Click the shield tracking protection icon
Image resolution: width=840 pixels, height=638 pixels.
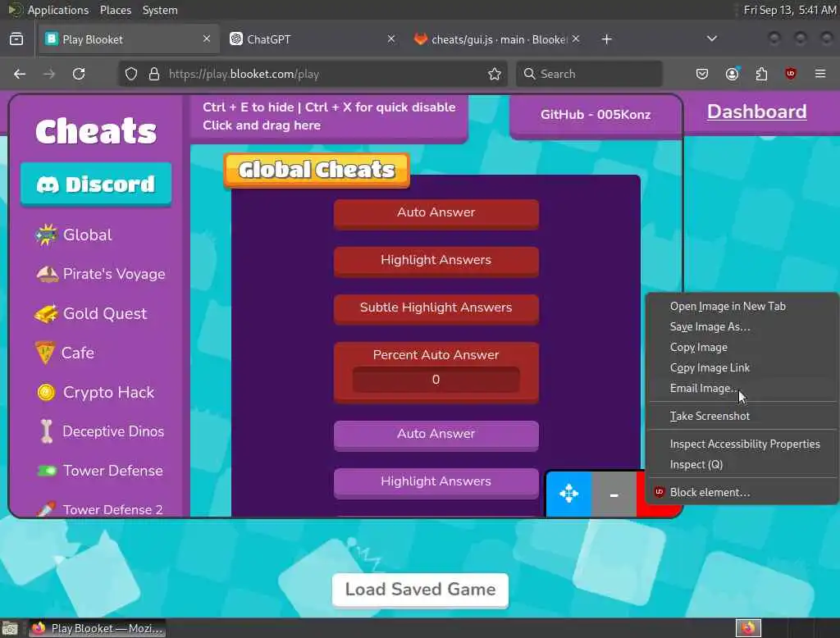tap(131, 74)
